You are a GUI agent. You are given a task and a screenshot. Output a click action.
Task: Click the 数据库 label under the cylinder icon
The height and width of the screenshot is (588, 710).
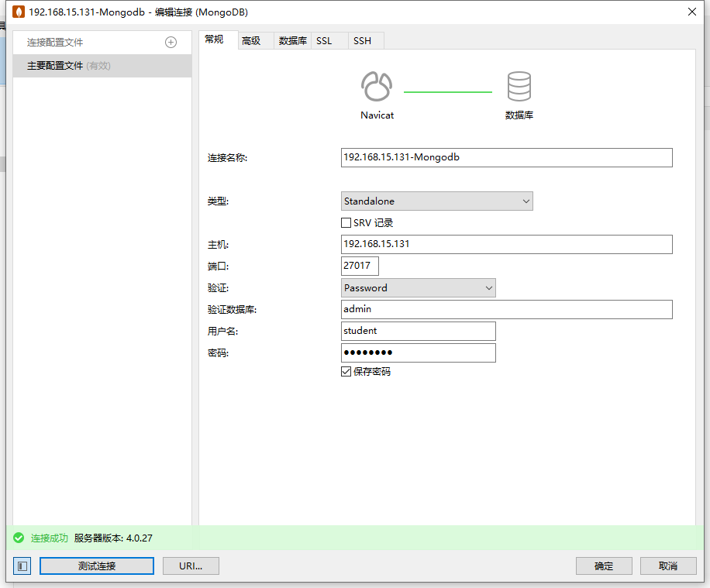519,115
